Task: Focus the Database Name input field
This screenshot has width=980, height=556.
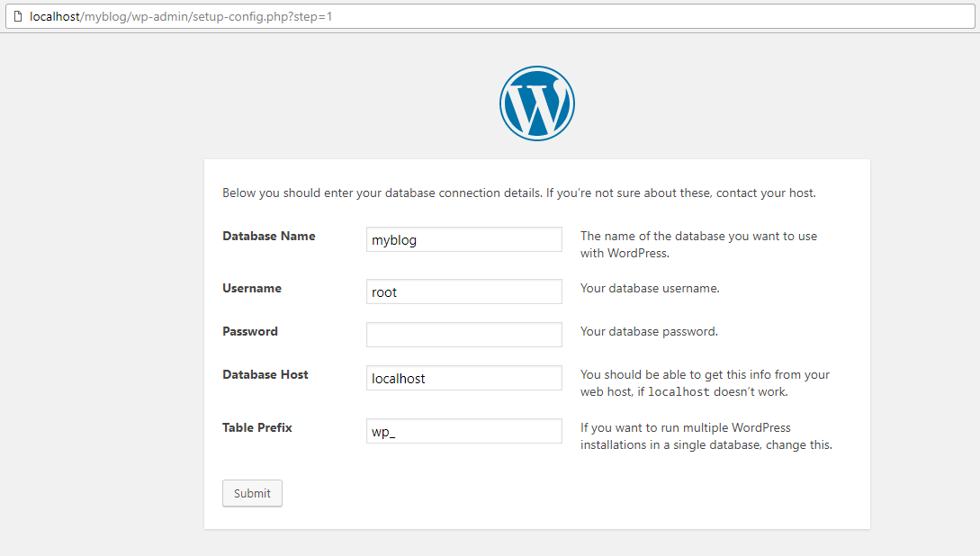Action: coord(464,239)
